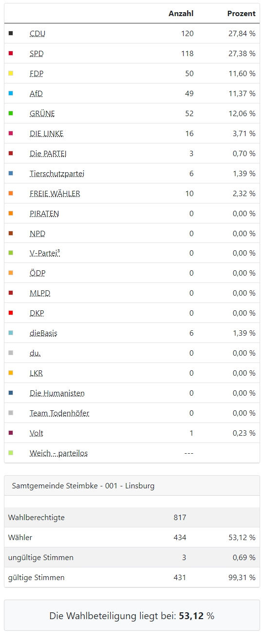Click the Weich - parteilos entry
Viewport: 264px width, 644px height.
58,453
